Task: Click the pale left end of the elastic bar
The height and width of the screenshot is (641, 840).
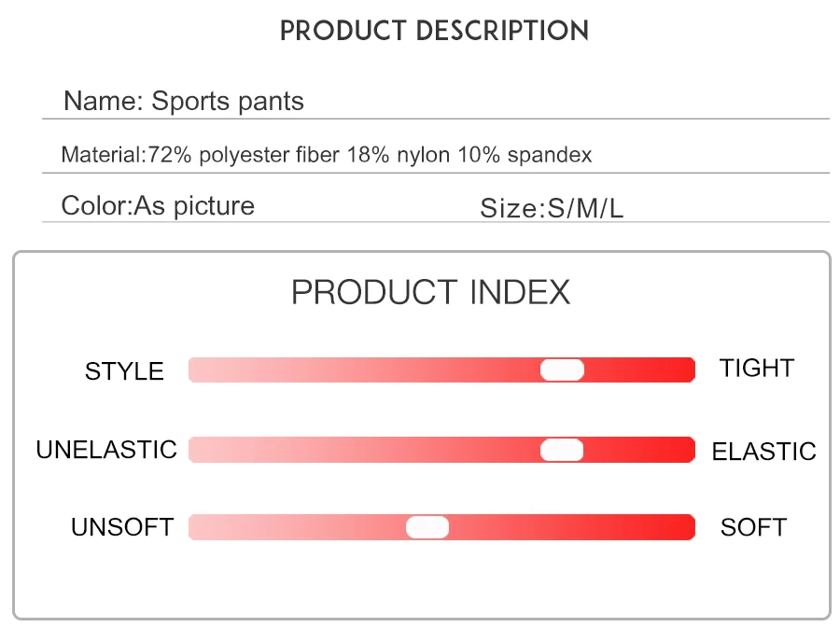Action: 204,450
